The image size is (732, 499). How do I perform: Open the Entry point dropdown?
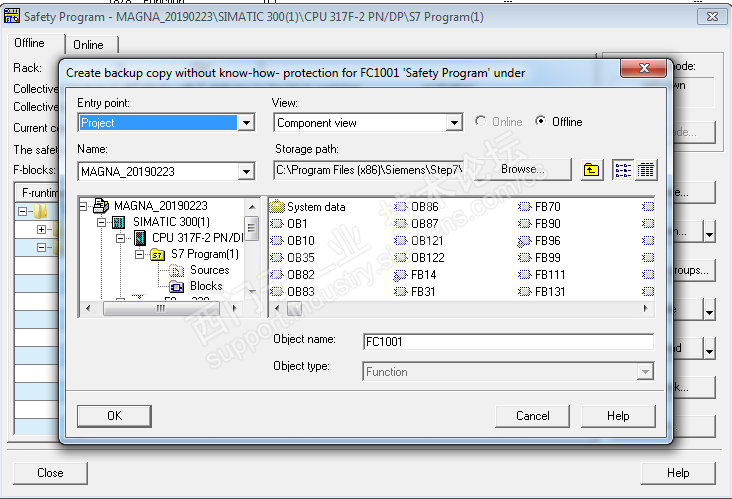tap(246, 123)
